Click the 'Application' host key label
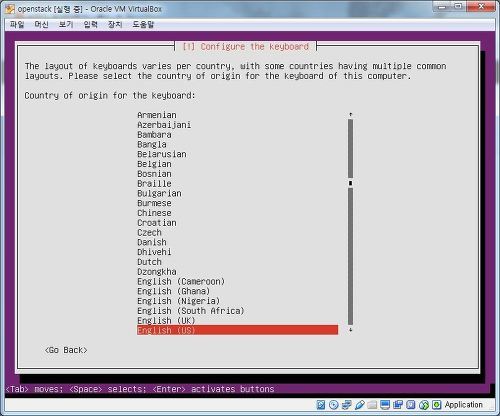The height and width of the screenshot is (416, 500). click(463, 405)
